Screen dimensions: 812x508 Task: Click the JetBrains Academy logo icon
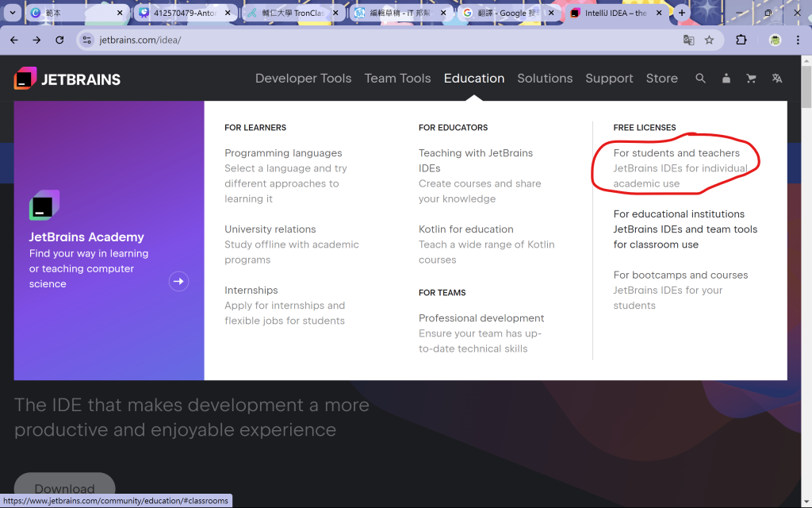tap(44, 206)
